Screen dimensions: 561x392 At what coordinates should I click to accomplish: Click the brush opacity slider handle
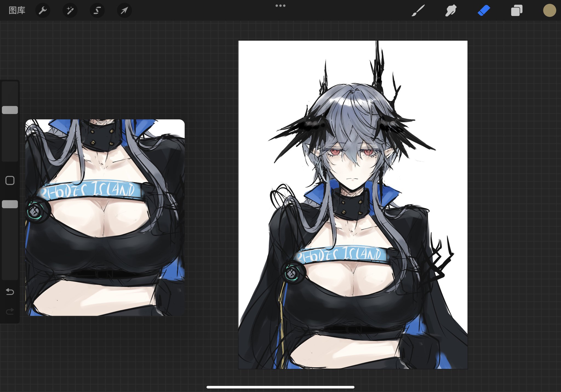(x=10, y=204)
